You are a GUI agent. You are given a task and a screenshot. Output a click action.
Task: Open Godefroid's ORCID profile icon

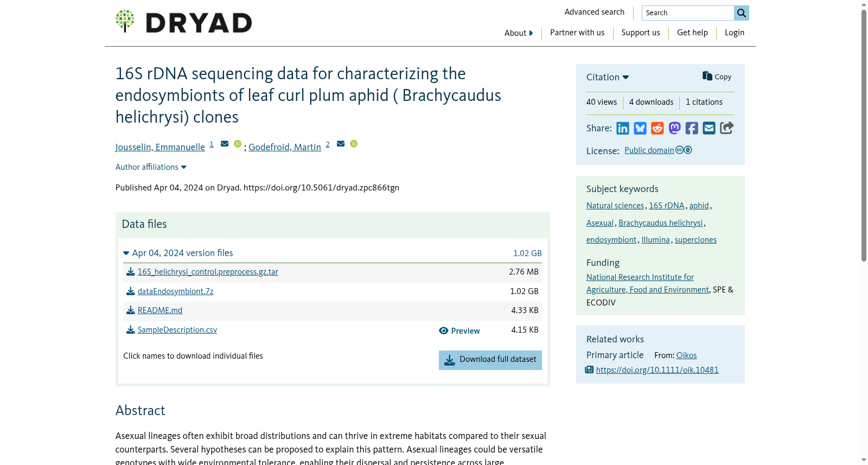354,144
